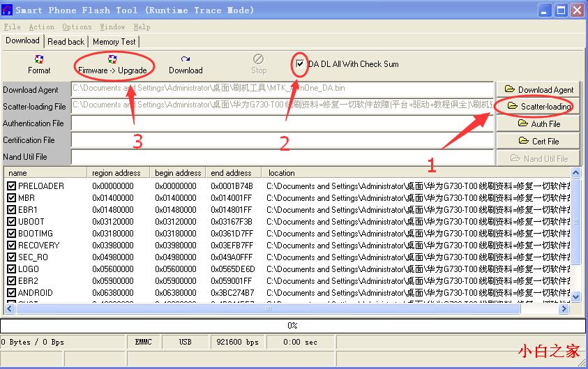Viewport: 588px width, 369px height.
Task: Select begin address 0x05600000
Action: click(x=176, y=269)
